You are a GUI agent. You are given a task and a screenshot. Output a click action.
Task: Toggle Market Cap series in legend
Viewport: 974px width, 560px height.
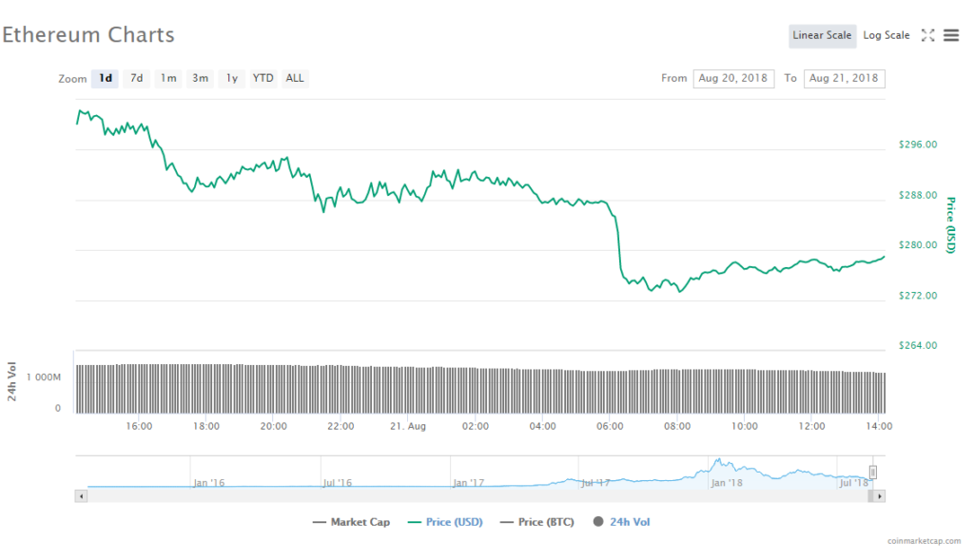(351, 522)
